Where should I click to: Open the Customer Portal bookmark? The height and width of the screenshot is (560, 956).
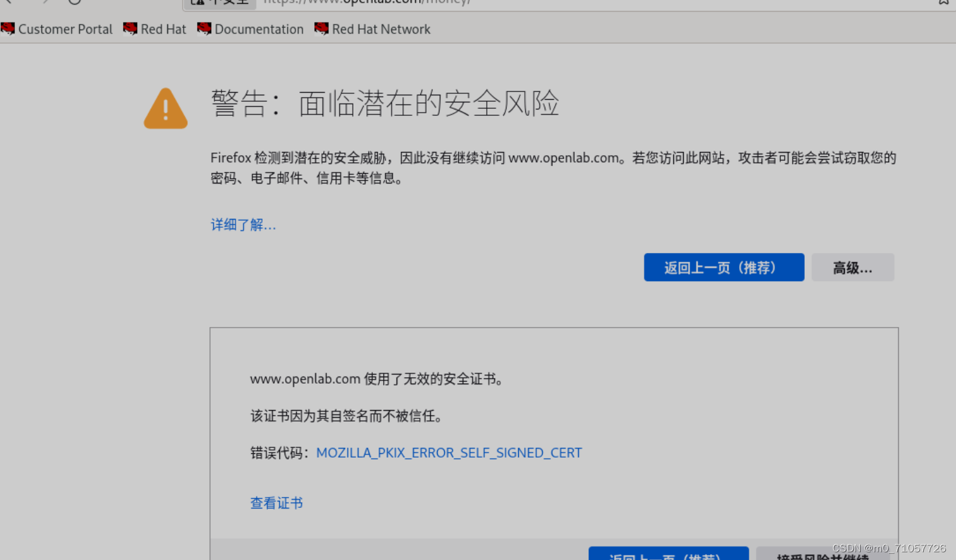65,29
